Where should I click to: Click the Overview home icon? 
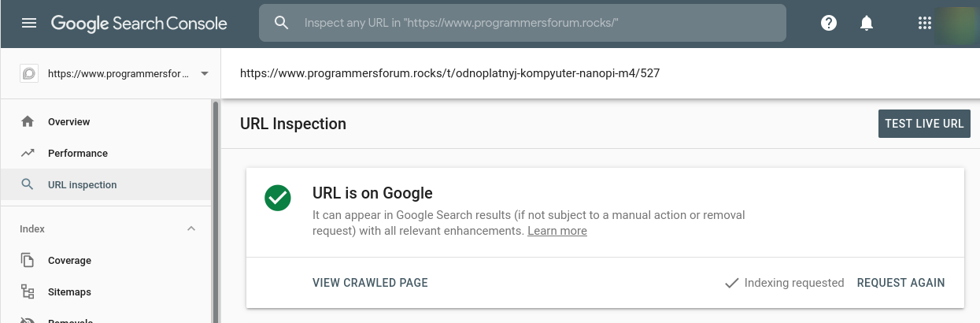pos(28,121)
